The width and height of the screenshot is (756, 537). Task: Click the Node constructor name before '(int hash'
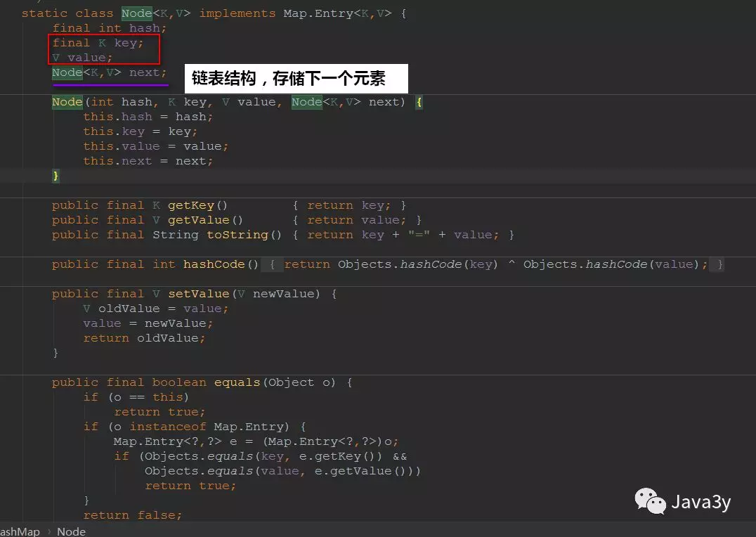67,103
